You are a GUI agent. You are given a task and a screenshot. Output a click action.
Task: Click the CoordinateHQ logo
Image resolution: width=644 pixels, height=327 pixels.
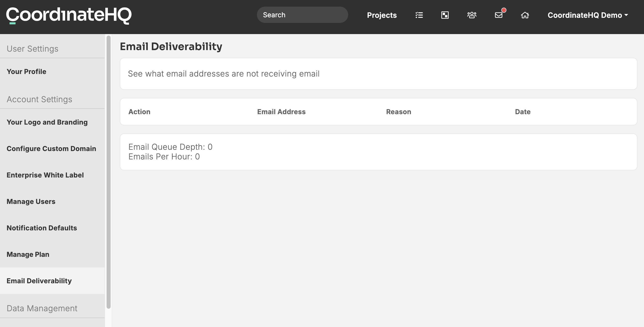[x=69, y=16]
